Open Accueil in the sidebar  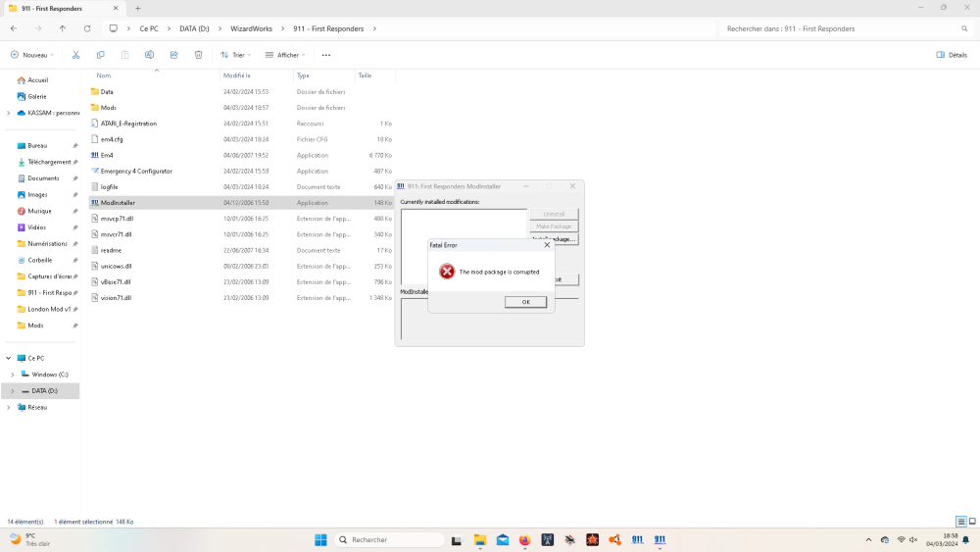37,80
